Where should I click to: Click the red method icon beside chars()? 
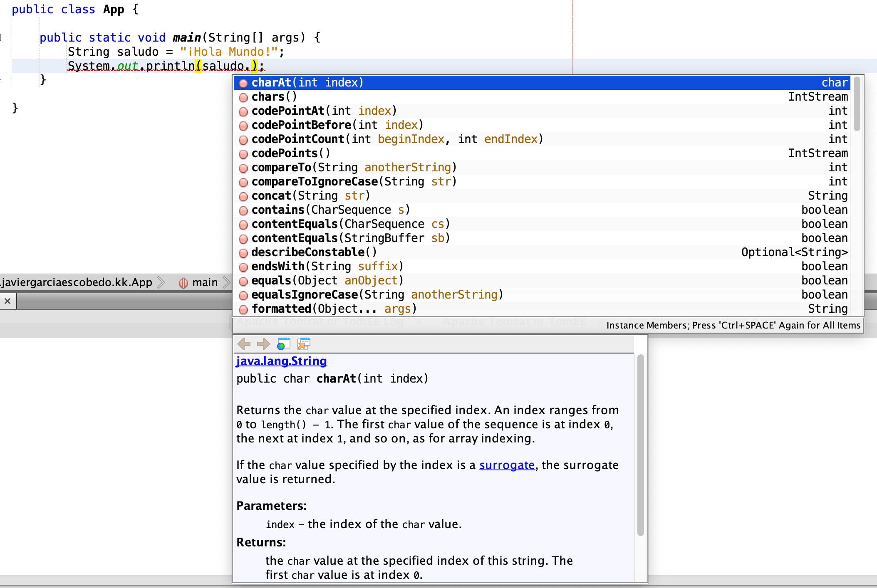click(243, 97)
